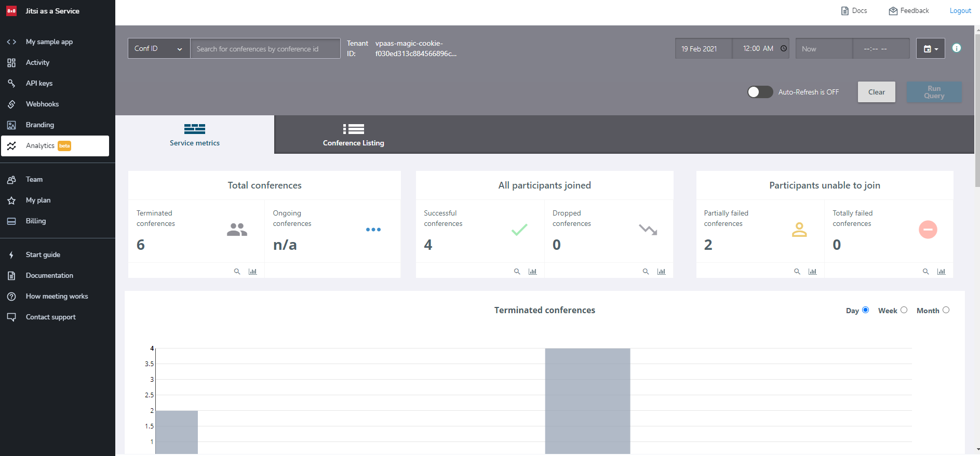Screen dimensions: 980x456
Task: Click the Dropped conferences downward trend icon
Action: pyautogui.click(x=648, y=230)
